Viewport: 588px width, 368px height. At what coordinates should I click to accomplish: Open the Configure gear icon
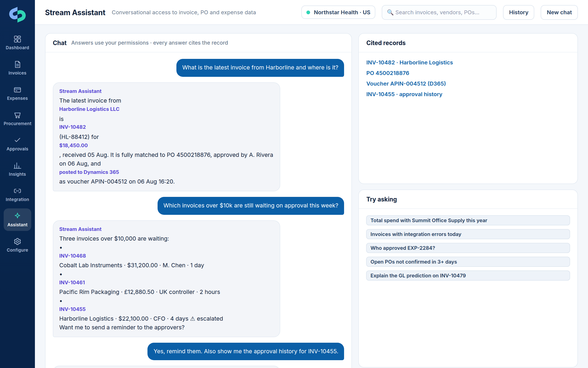point(17,241)
